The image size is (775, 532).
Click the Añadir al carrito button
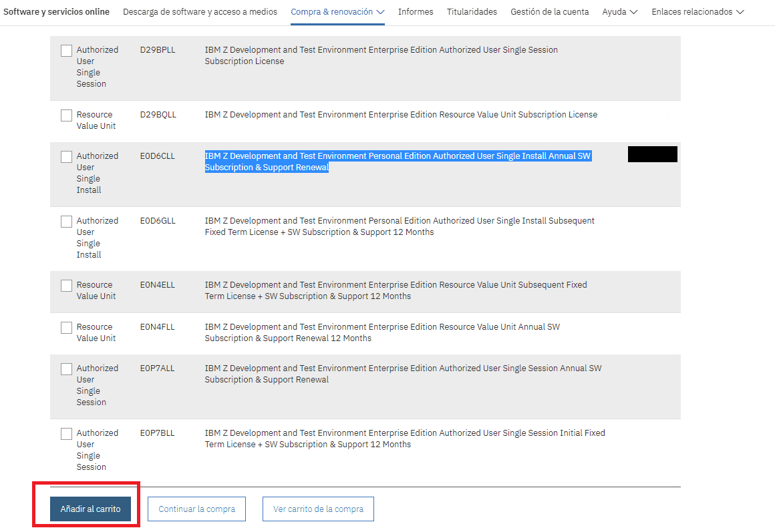90,509
